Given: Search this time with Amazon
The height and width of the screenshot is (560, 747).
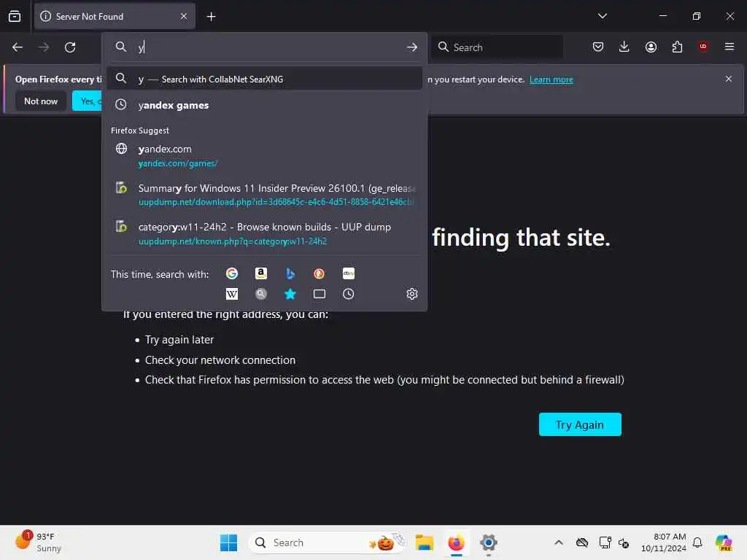Looking at the screenshot, I should click(x=261, y=273).
